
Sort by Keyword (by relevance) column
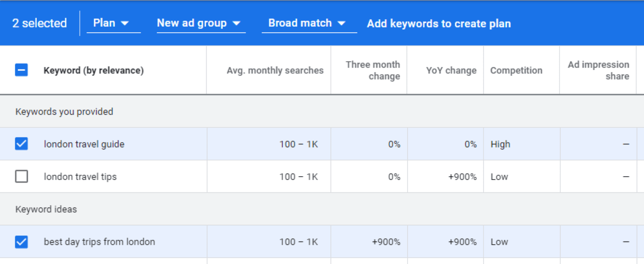coord(93,70)
